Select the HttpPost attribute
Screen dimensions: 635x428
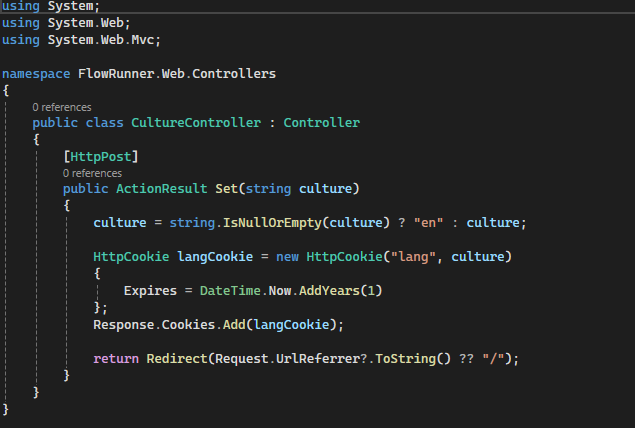click(100, 157)
